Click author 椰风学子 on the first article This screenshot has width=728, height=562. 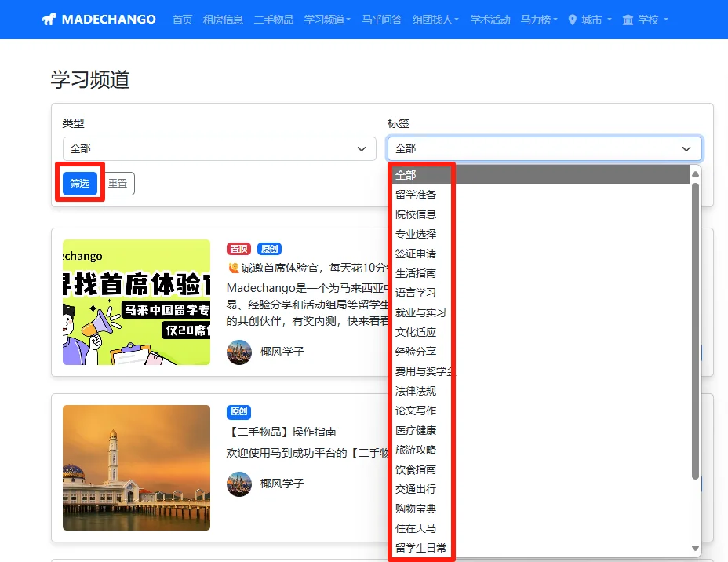(282, 352)
